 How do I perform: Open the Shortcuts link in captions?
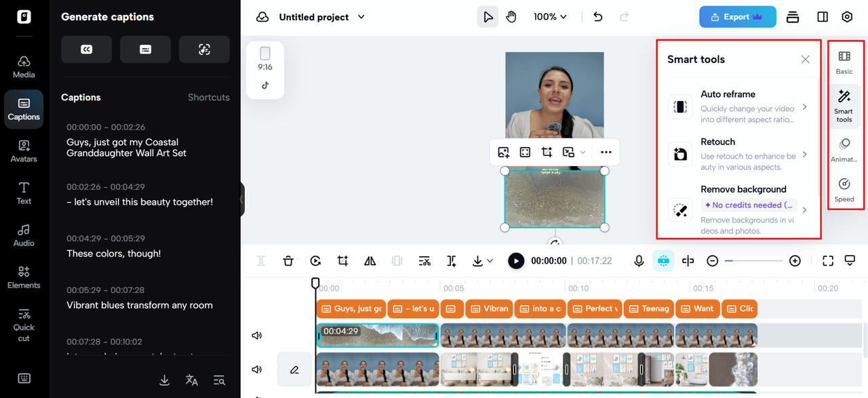(209, 98)
